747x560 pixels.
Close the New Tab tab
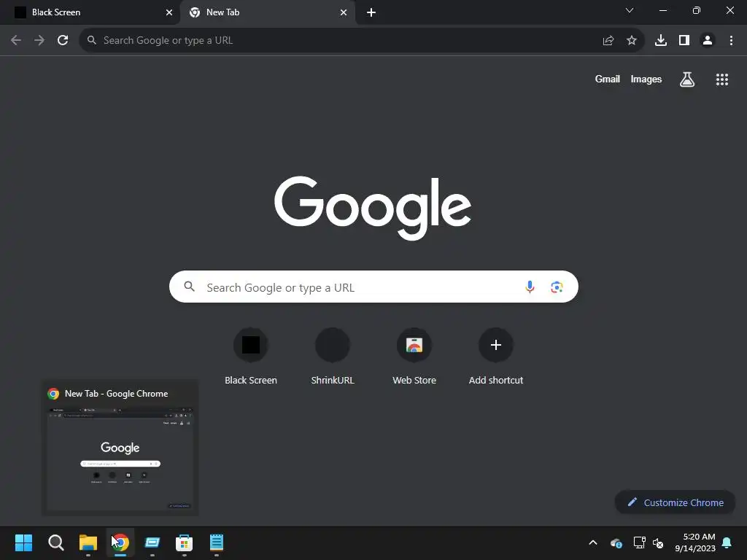[x=344, y=12]
